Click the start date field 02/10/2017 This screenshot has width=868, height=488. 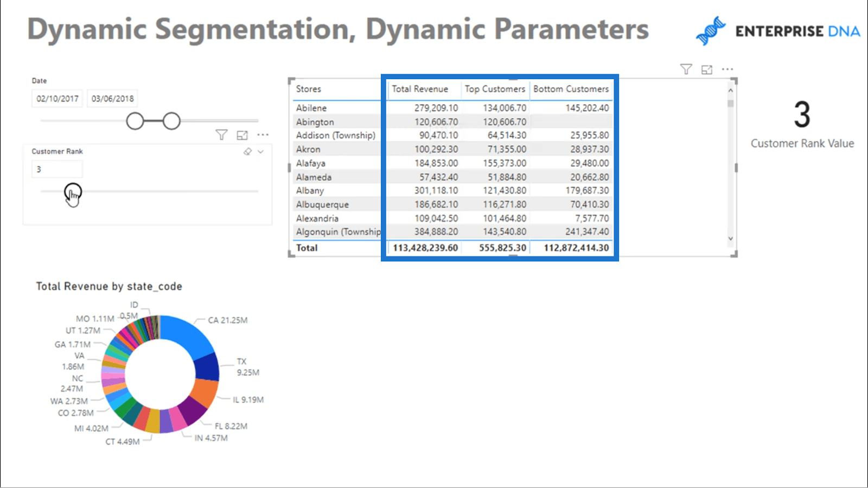coord(58,99)
